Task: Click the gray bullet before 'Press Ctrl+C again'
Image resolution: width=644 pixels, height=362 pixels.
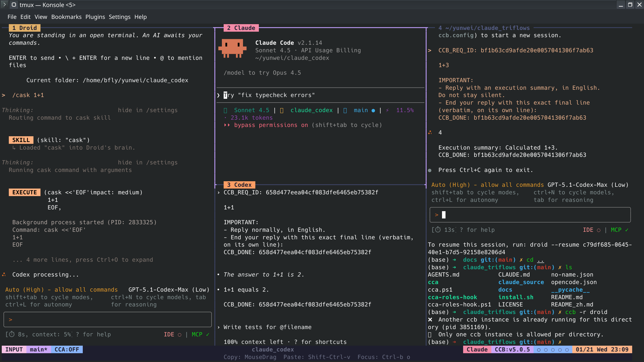Action: [x=430, y=170]
